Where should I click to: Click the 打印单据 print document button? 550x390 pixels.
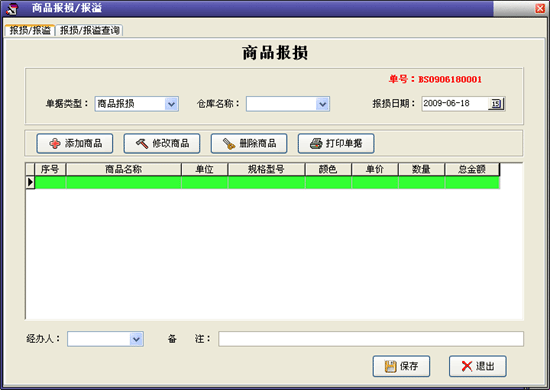tap(336, 143)
